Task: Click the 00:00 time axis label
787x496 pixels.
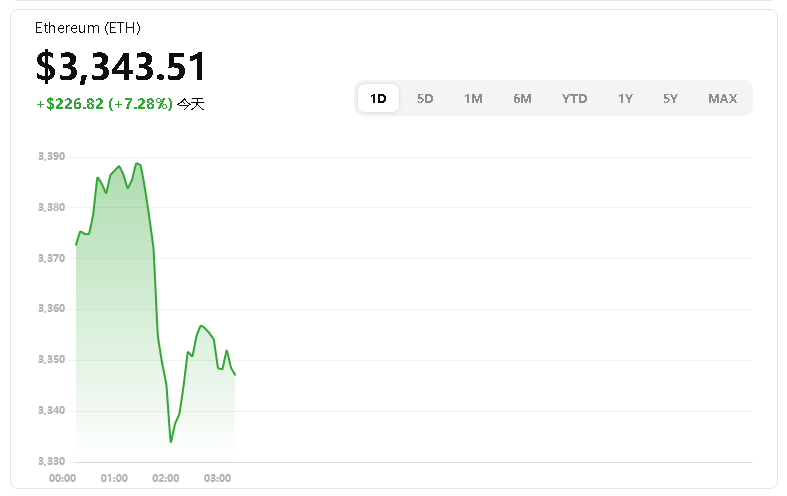Action: (x=63, y=478)
